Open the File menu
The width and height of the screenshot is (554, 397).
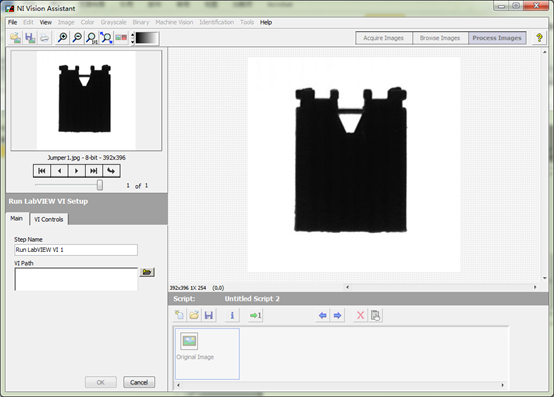12,22
